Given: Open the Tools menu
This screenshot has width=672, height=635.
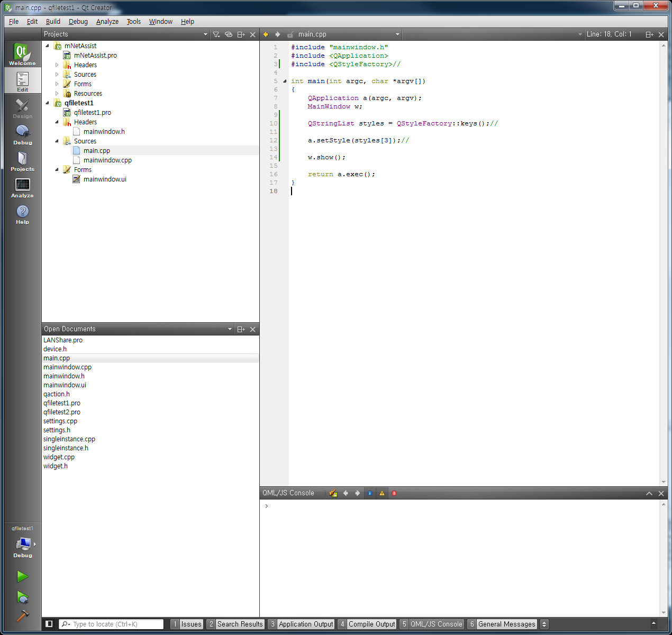Looking at the screenshot, I should click(133, 22).
